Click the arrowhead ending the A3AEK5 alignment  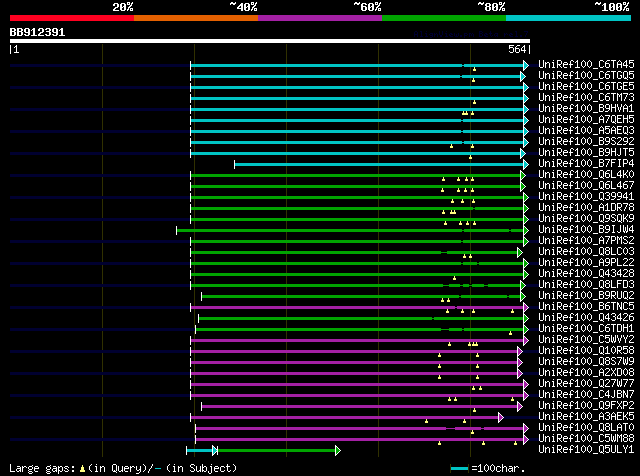(x=501, y=418)
